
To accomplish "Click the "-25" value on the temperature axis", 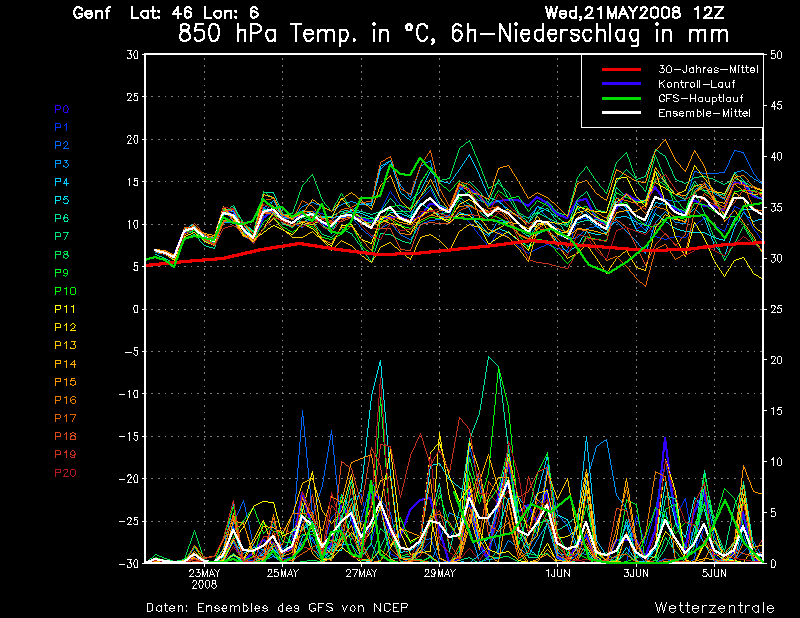I will coord(129,521).
